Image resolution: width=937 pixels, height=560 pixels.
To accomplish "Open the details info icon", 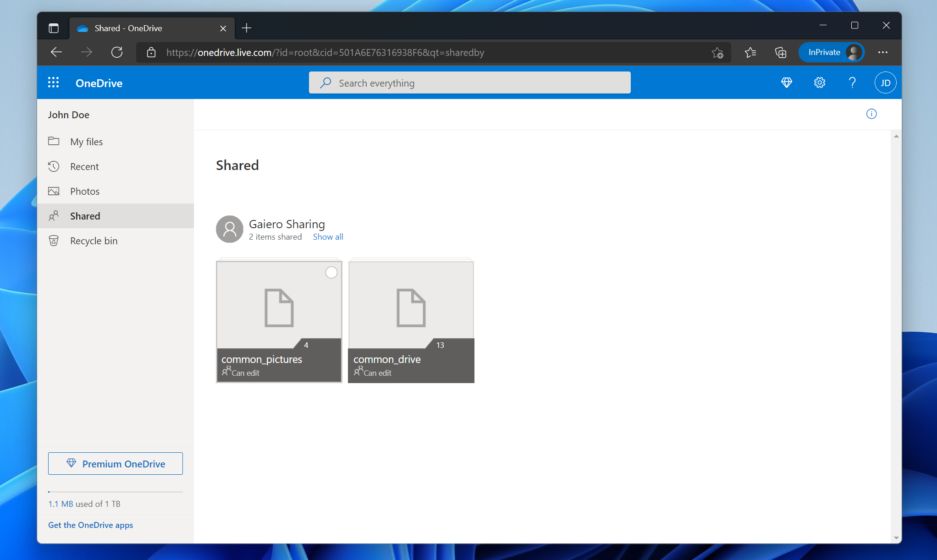I will click(871, 114).
